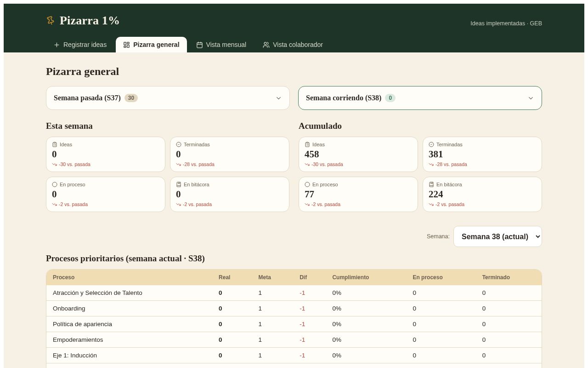
Task: Click the Cumplimiento column header
Action: pos(351,277)
